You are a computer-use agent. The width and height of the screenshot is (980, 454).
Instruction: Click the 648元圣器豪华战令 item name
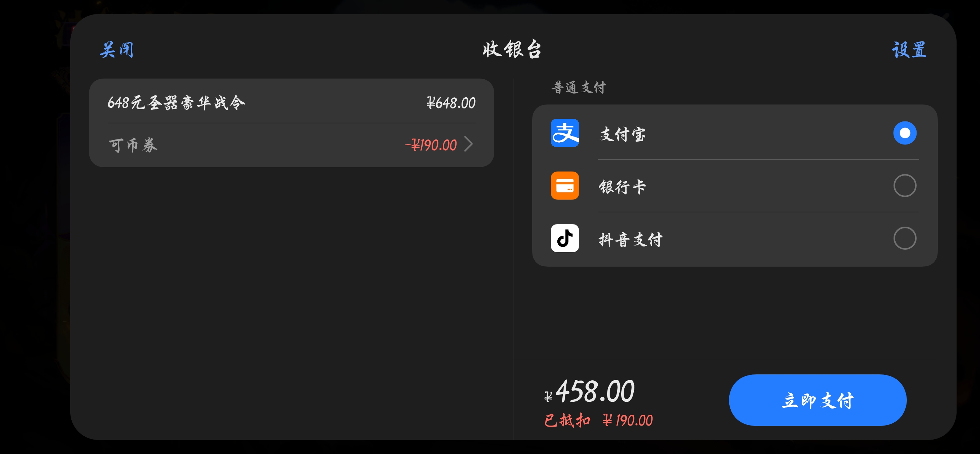click(176, 103)
